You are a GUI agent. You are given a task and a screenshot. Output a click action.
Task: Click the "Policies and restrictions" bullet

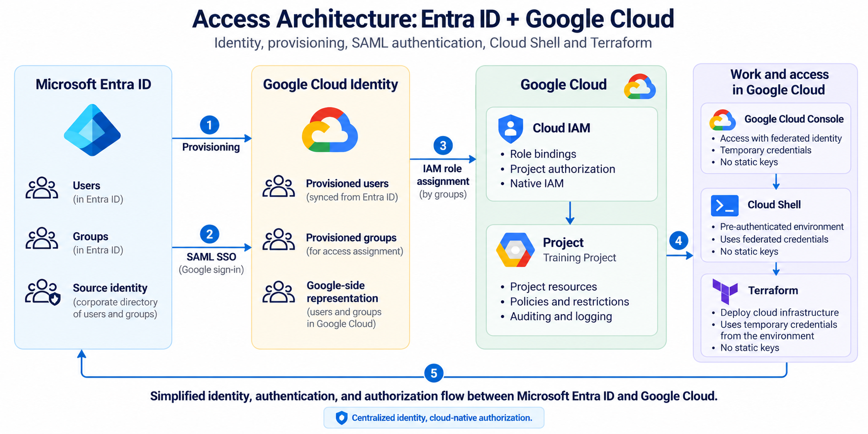[570, 302]
